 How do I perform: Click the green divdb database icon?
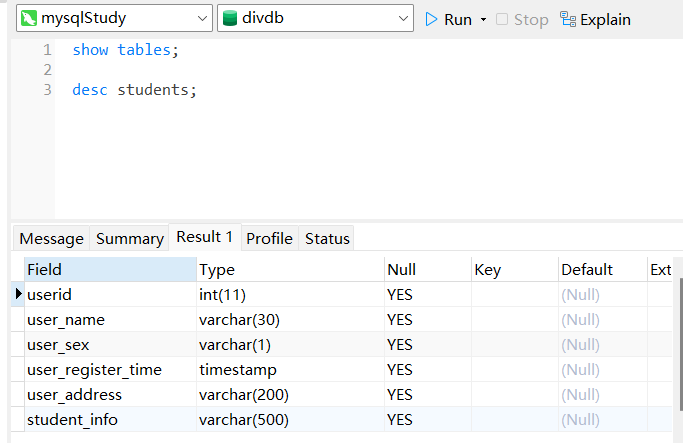pos(230,18)
